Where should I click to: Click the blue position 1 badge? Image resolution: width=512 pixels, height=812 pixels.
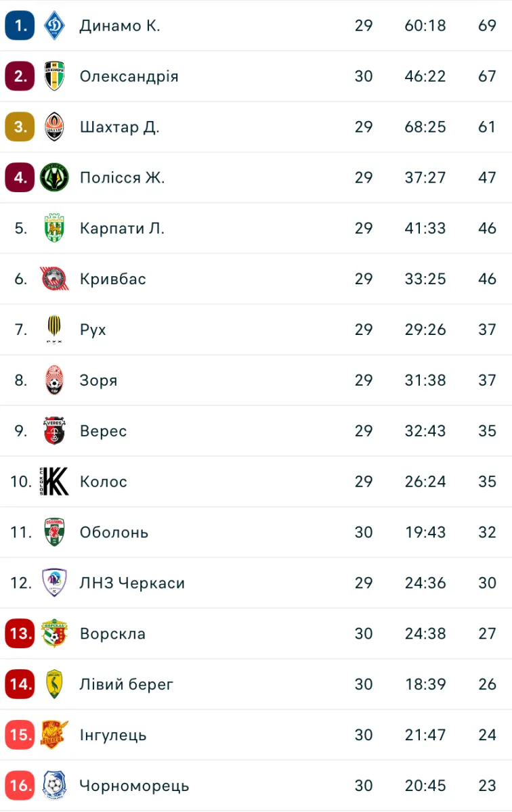[x=20, y=26]
